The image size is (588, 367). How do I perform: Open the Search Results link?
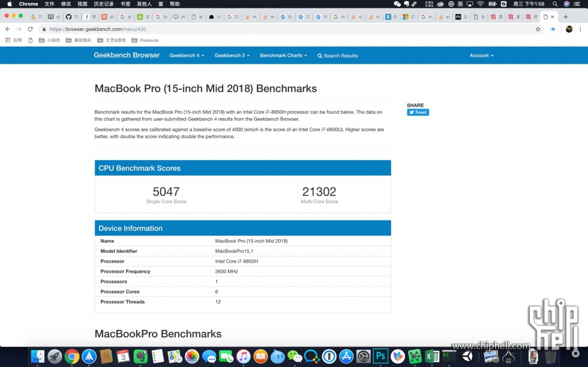coord(337,56)
